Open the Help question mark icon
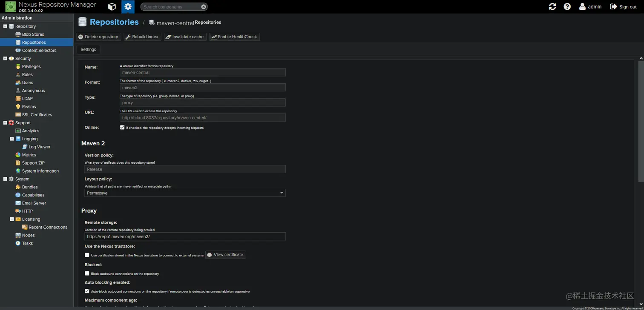Screen dimensions: 644x310 (567, 6)
